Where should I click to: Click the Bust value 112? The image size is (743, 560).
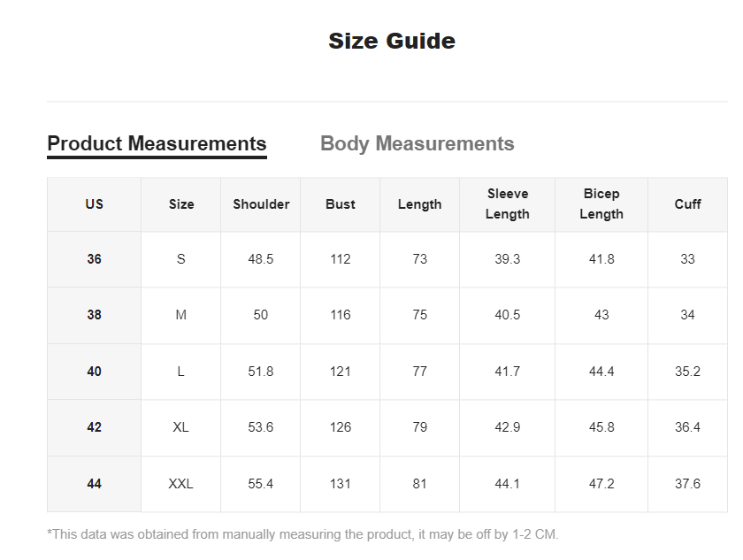click(341, 259)
